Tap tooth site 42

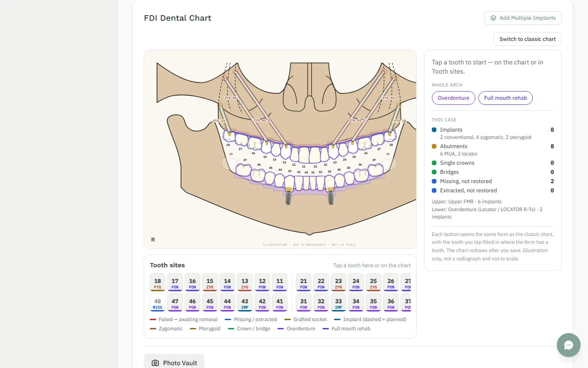[262, 303]
